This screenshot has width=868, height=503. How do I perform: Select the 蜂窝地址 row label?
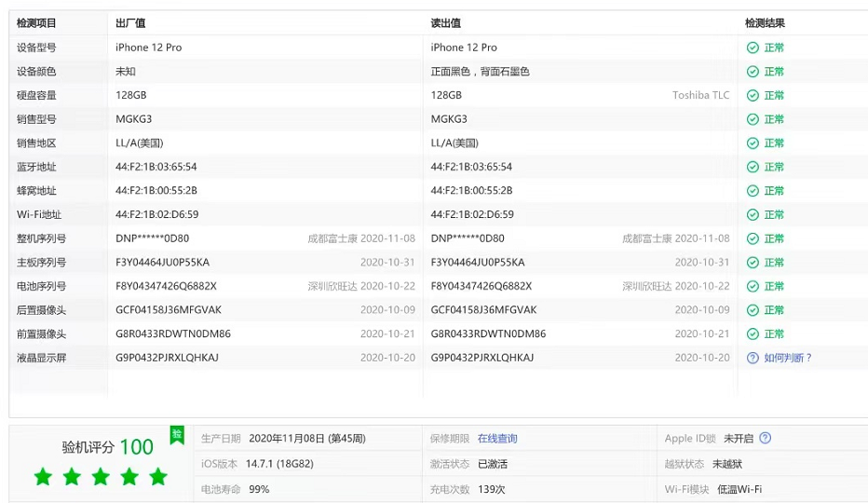click(x=36, y=191)
